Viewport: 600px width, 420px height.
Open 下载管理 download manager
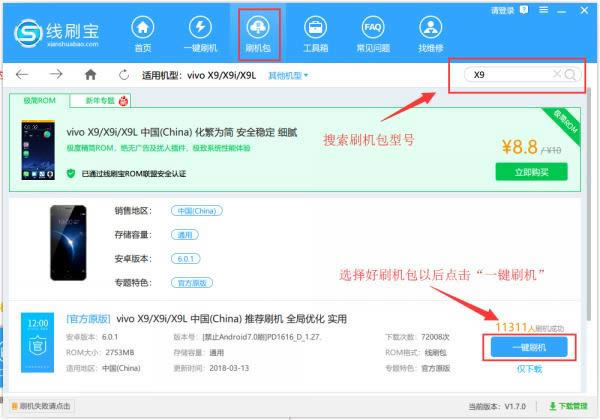pos(568,406)
